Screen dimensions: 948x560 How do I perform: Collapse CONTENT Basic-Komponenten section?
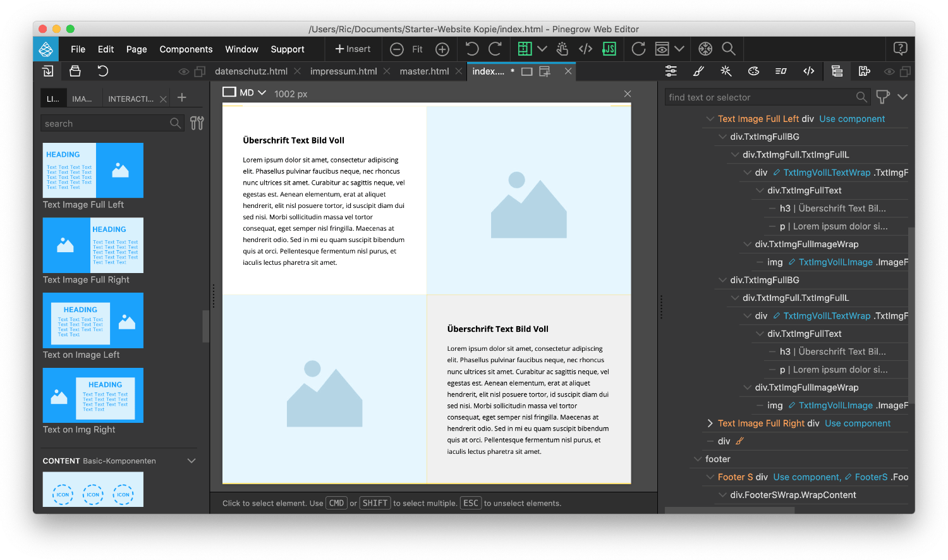coord(191,461)
